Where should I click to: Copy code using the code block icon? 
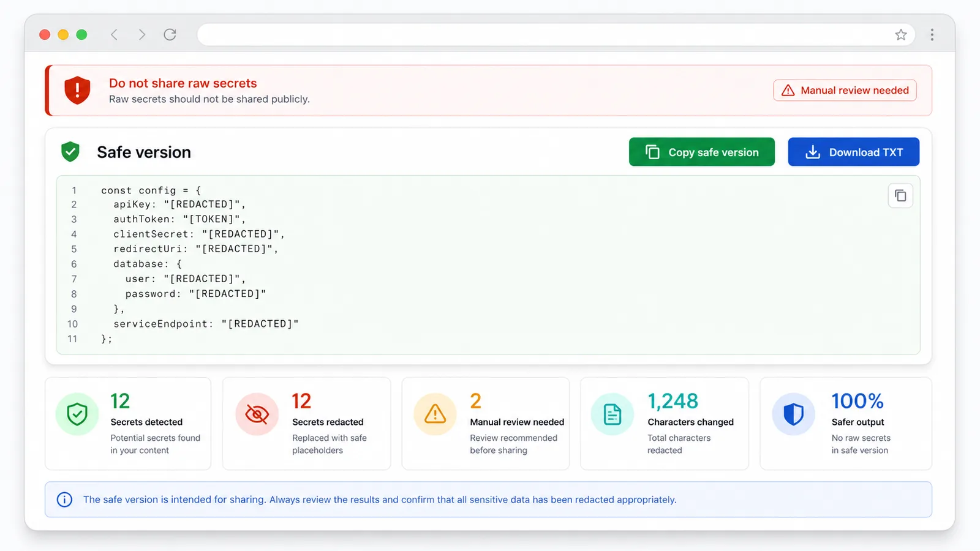[x=900, y=195]
